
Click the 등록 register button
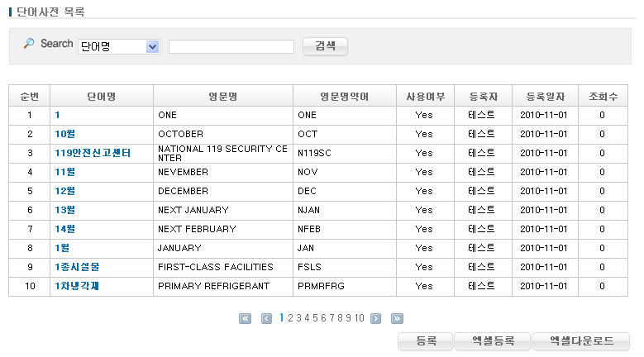click(426, 340)
